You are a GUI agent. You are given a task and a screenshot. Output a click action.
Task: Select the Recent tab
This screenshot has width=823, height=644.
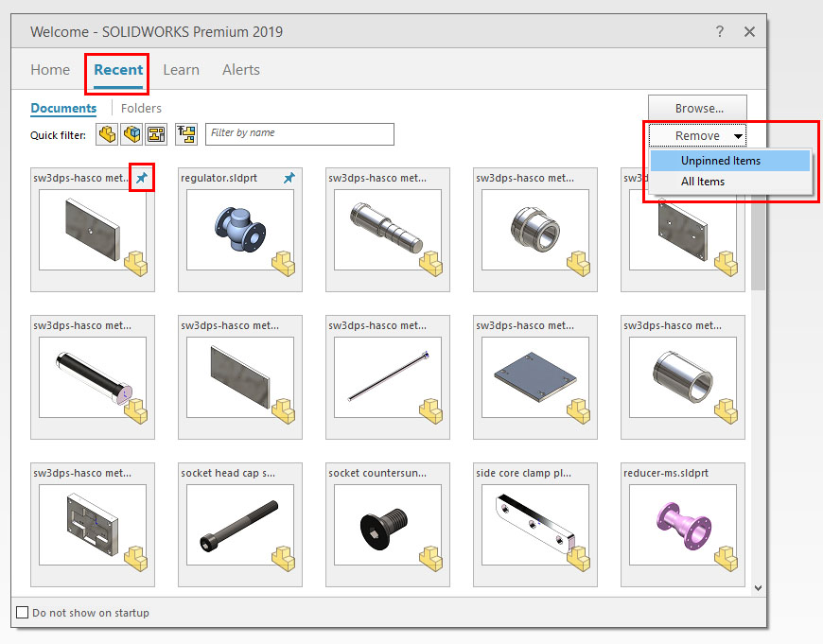click(118, 70)
